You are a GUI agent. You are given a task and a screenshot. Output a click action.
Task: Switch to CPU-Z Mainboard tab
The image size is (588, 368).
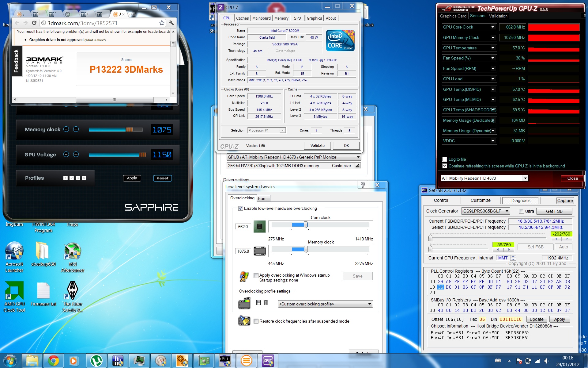click(x=261, y=18)
